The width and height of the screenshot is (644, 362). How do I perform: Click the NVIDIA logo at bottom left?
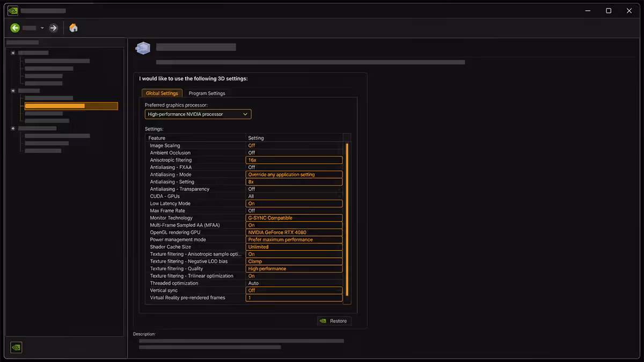[x=17, y=347]
